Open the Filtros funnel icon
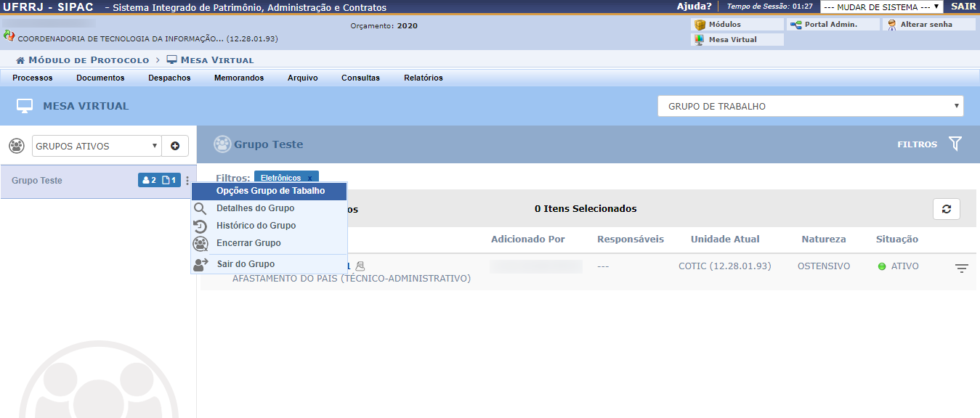Screen dimensions: 980x418 coord(955,144)
